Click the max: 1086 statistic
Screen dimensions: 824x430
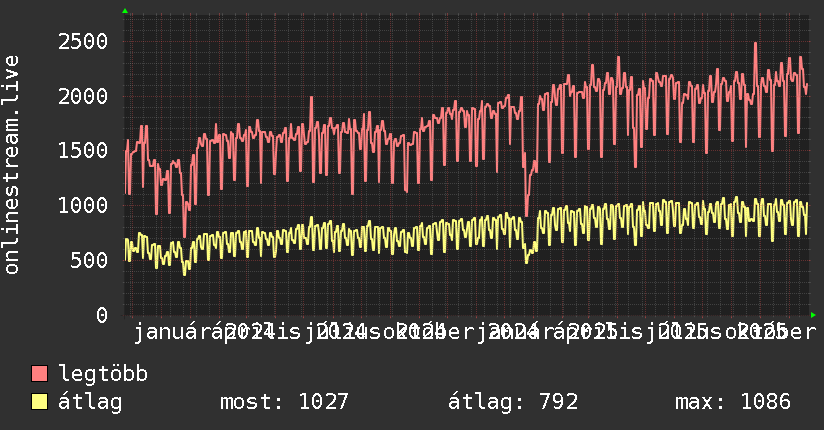click(x=732, y=402)
